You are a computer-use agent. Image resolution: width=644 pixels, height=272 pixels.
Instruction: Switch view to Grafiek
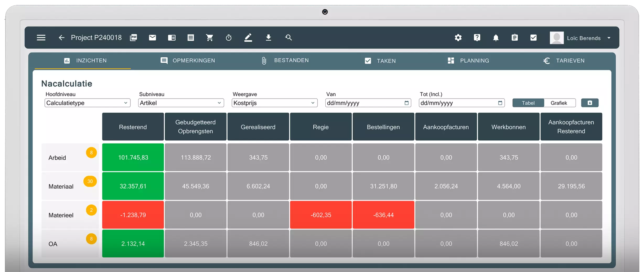(x=559, y=103)
